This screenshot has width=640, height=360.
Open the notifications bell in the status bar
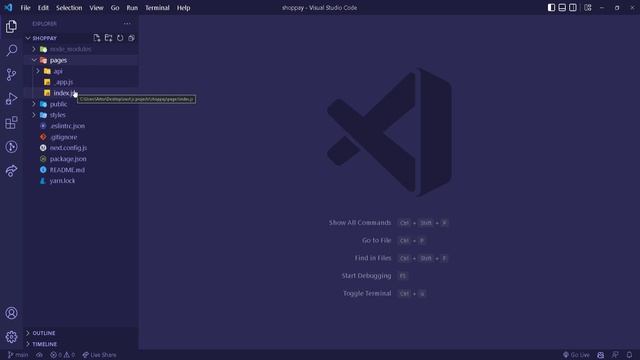(629, 355)
